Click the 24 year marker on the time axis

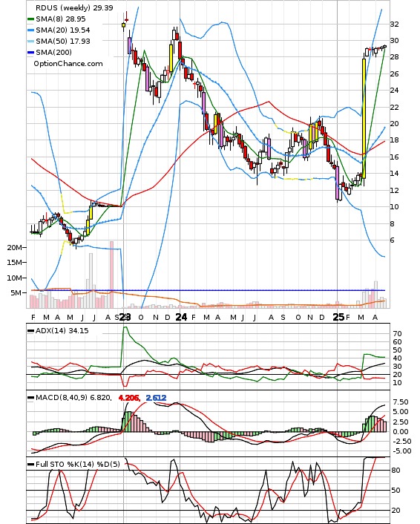point(181,317)
